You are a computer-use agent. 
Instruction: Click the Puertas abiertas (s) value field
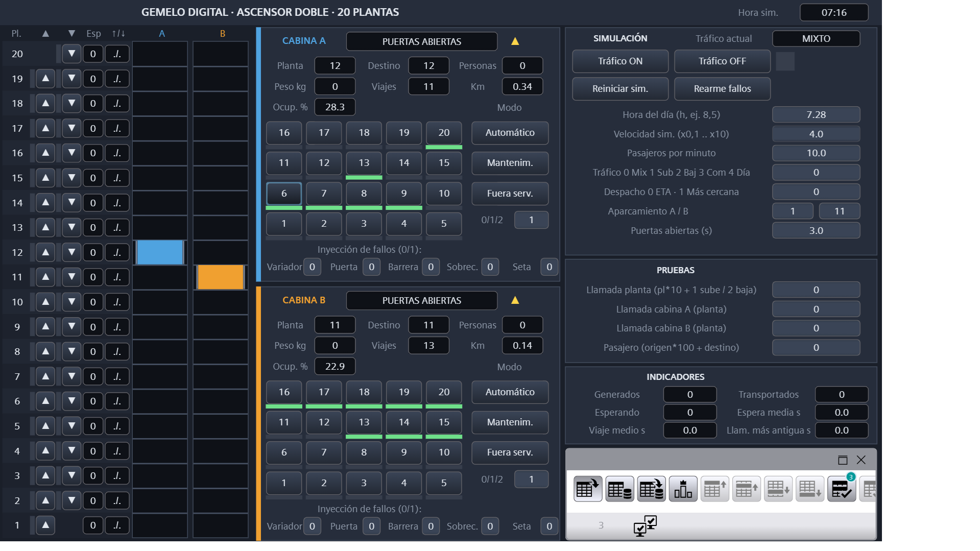(x=816, y=230)
